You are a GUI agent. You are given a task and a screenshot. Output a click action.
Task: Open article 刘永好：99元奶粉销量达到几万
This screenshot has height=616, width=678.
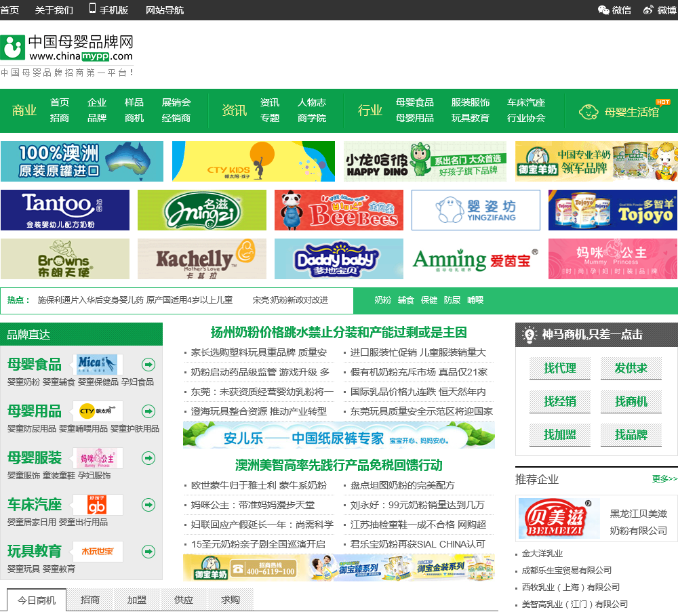point(417,505)
